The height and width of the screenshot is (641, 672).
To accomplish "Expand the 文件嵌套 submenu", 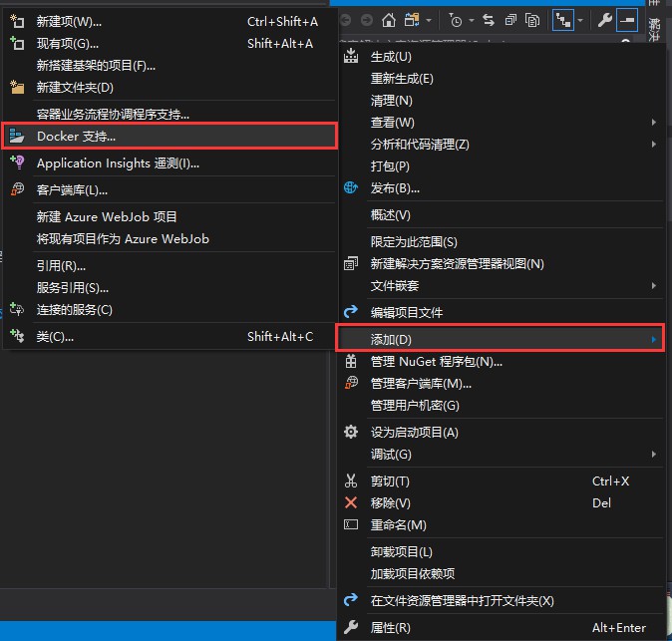I will (502, 286).
